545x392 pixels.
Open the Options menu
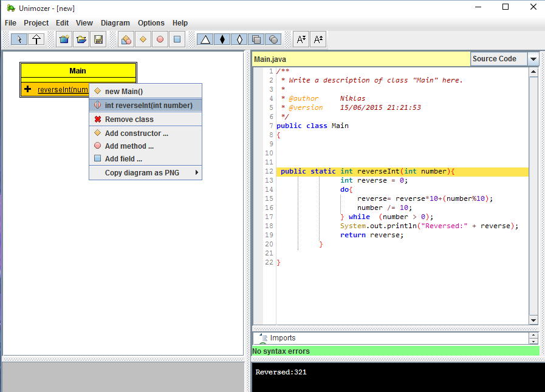(x=151, y=23)
